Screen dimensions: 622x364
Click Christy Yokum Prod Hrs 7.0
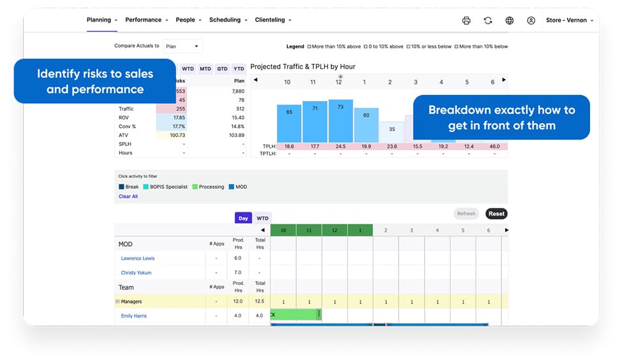tap(237, 272)
